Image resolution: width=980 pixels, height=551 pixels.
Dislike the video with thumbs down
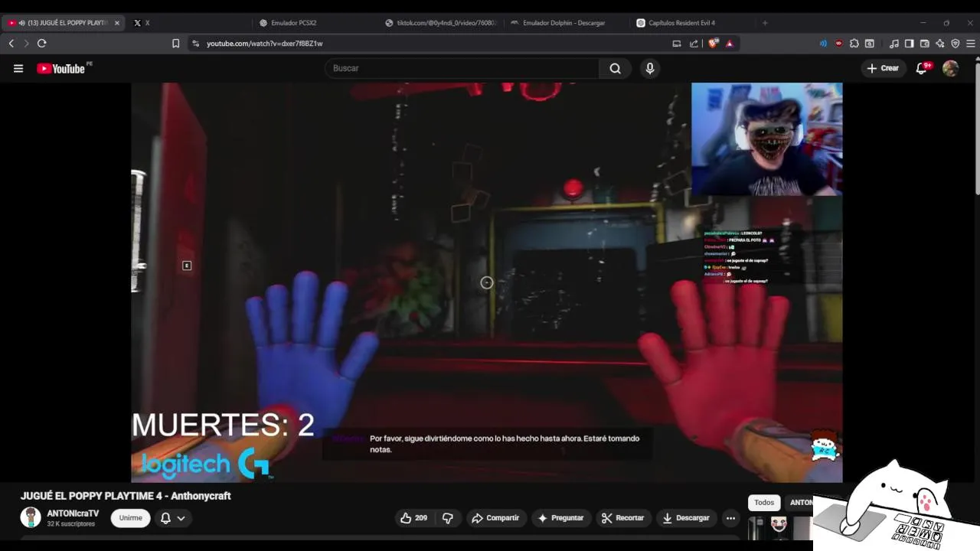click(448, 518)
